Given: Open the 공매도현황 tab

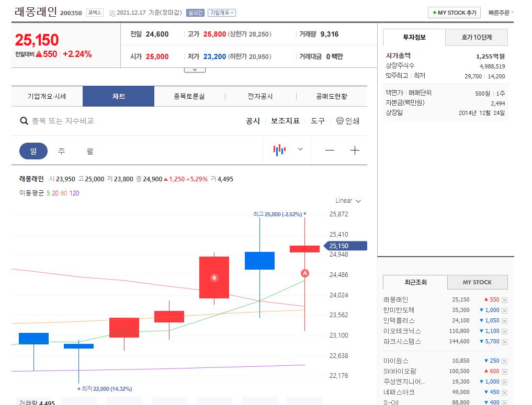Looking at the screenshot, I should [332, 96].
